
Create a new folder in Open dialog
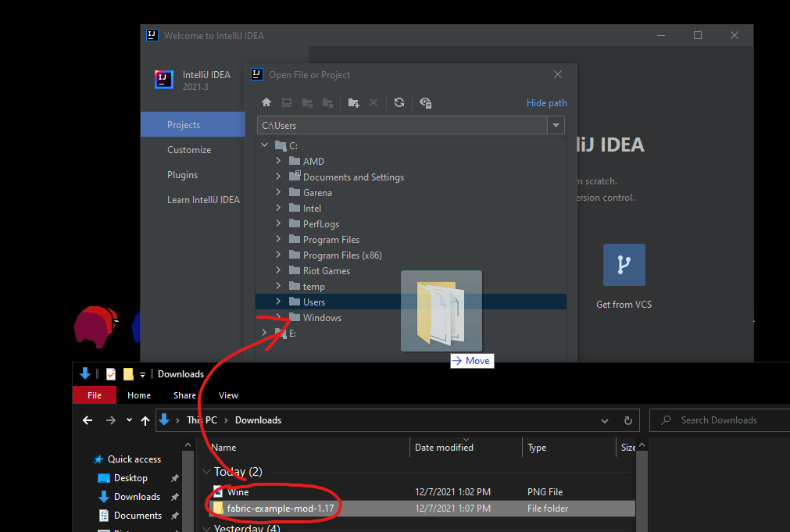354,103
